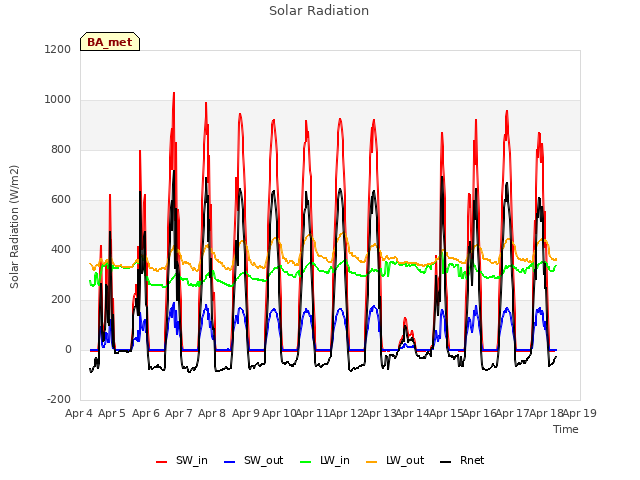Click the LW_out orange legend swatch
640x480 pixels.
tap(372, 462)
